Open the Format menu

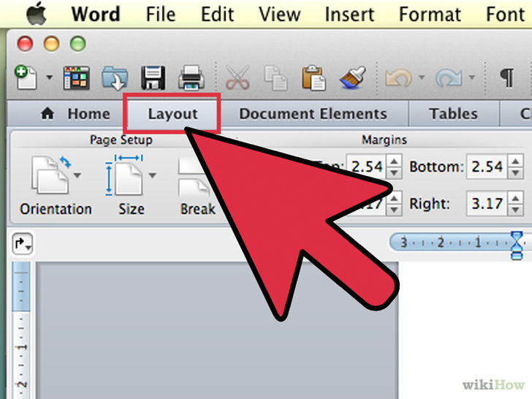click(x=430, y=15)
